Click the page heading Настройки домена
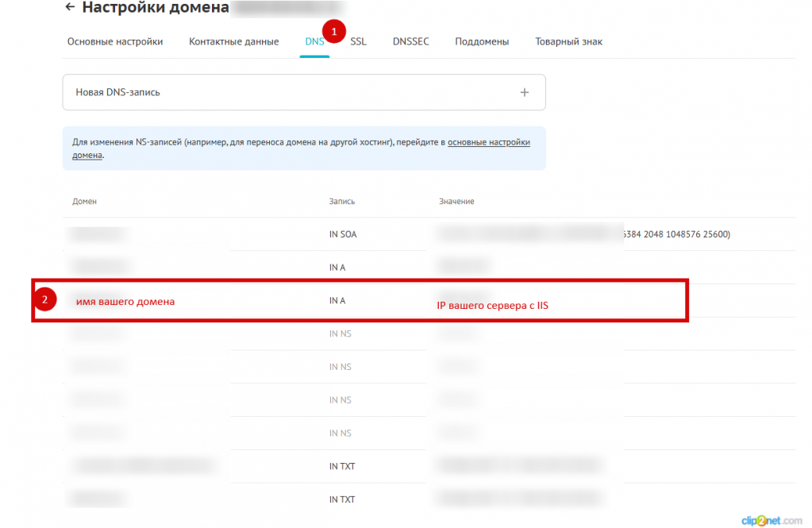Image resolution: width=812 pixels, height=528 pixels. point(156,7)
